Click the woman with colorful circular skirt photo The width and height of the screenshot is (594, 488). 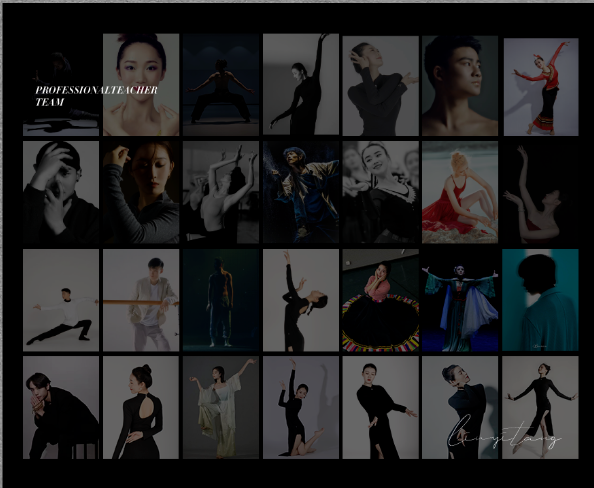click(381, 300)
